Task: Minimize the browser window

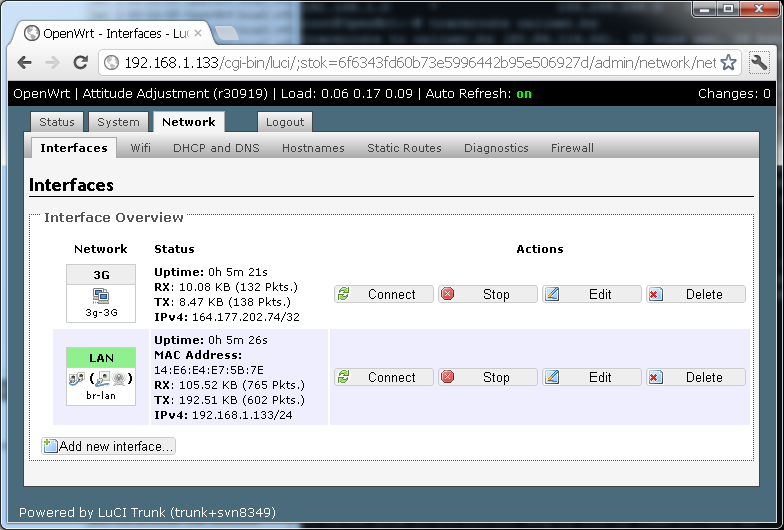Action: 706,9
